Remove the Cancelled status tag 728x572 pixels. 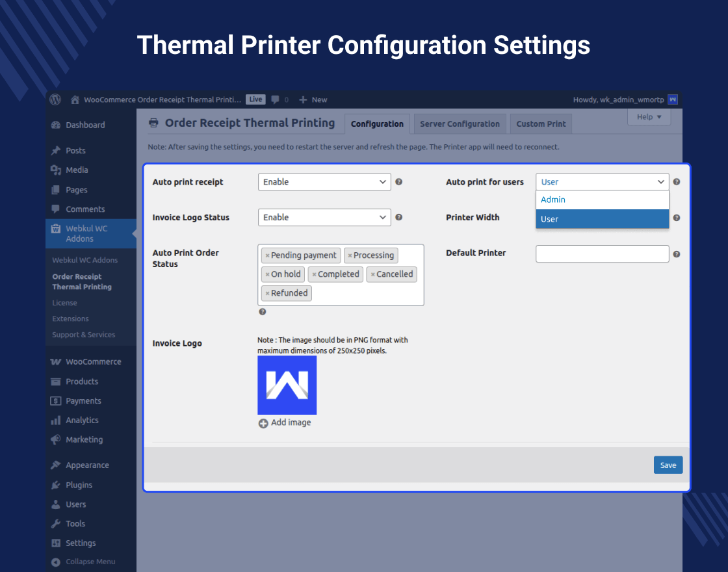[x=373, y=275]
